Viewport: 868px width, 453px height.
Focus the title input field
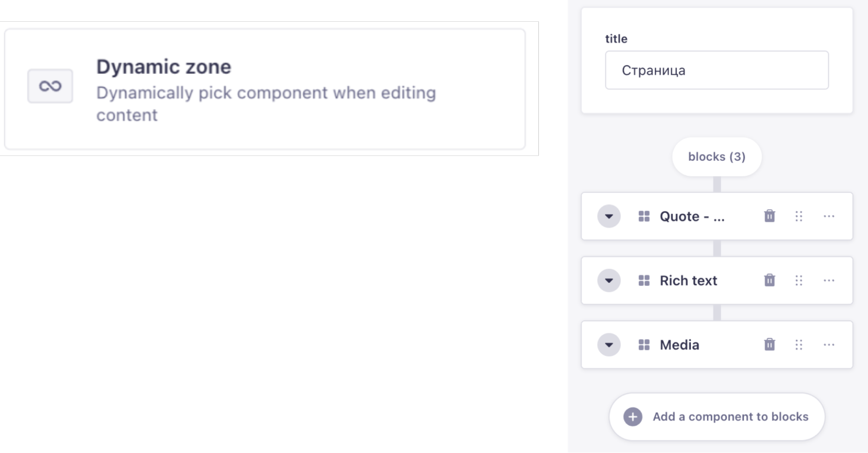pos(716,70)
